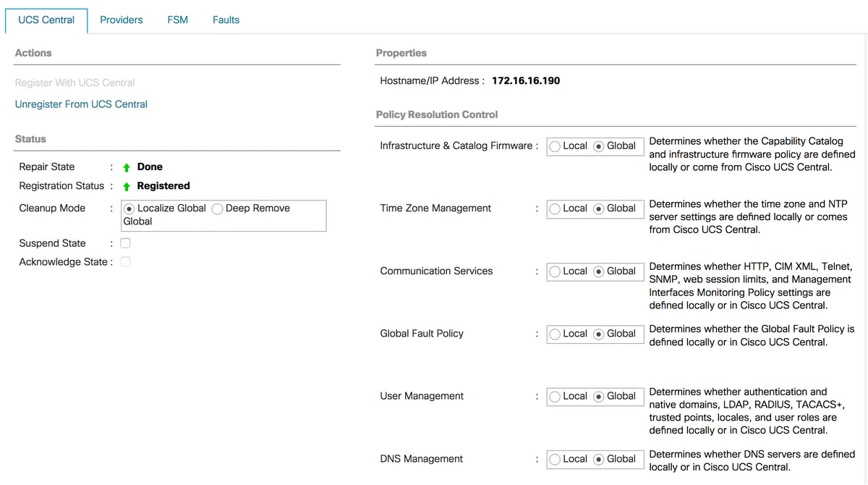Click the green arrow beside Repair State Done
868x485 pixels.
[x=127, y=167]
